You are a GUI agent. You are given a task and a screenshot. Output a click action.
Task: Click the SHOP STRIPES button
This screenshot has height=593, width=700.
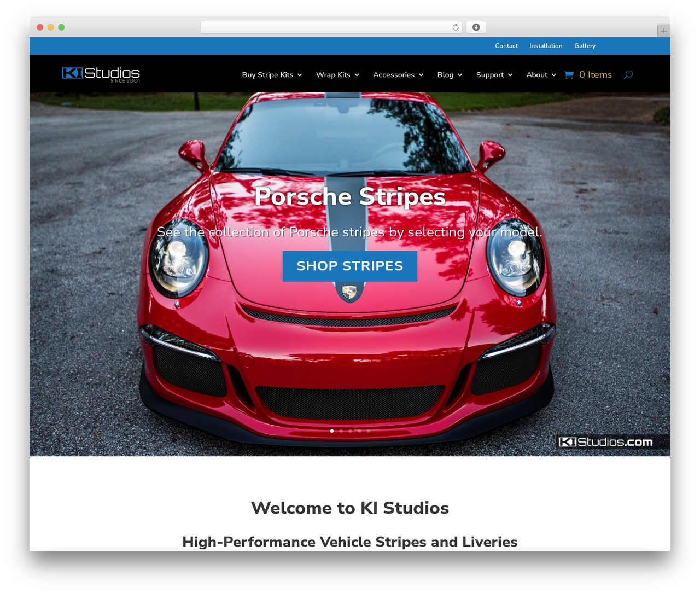coord(350,266)
